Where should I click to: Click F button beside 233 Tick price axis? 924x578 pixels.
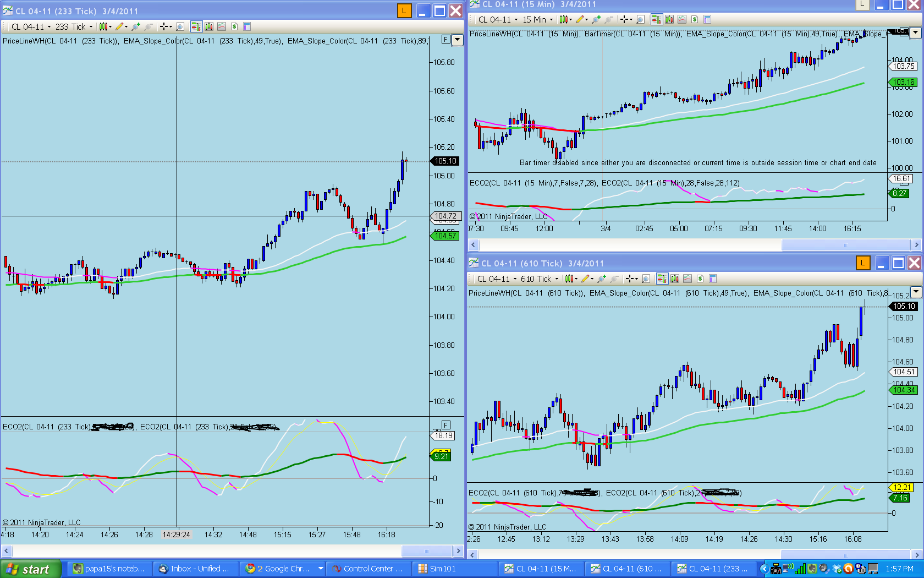[446, 40]
